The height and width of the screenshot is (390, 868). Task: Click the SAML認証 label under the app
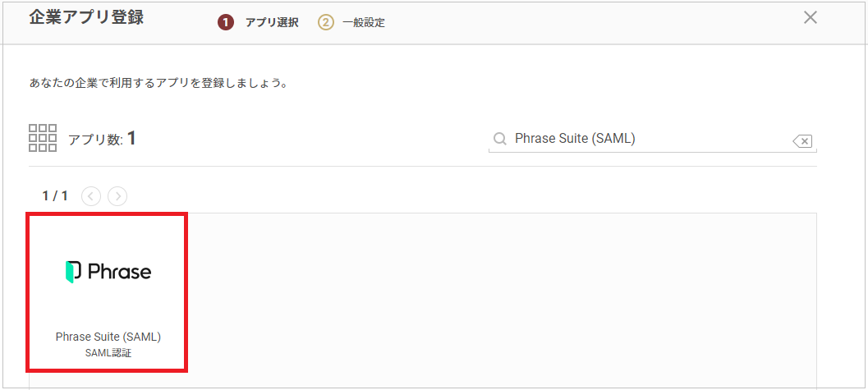click(108, 353)
